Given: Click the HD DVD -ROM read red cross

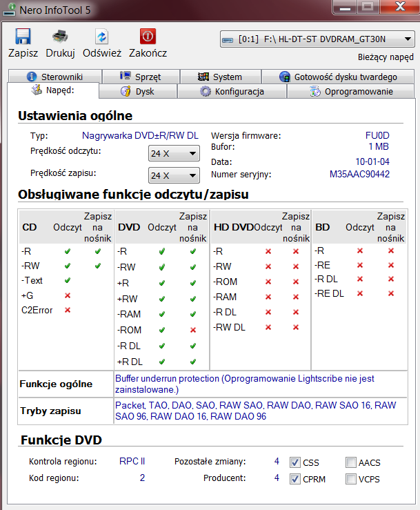Looking at the screenshot, I should click(x=268, y=282).
